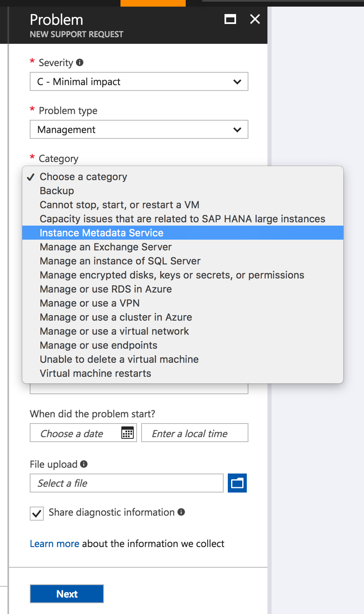Select Instance Metadata Service category
The height and width of the screenshot is (614, 364).
tap(102, 233)
